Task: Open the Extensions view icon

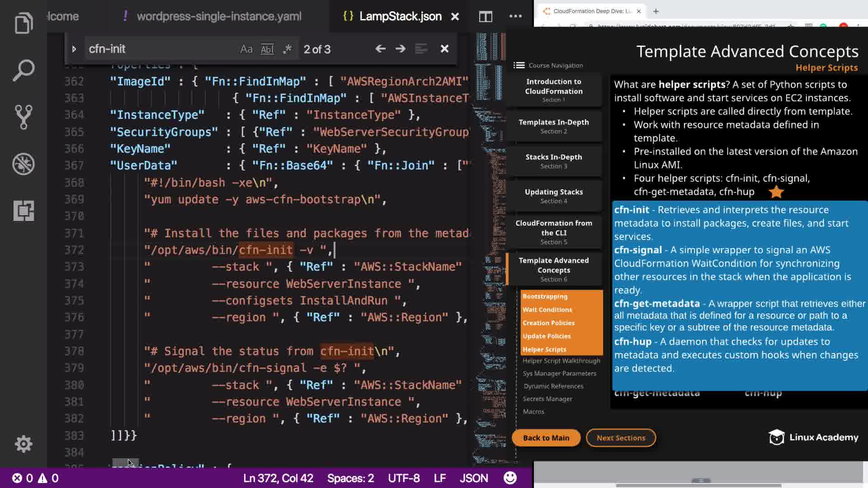Action: 24,211
